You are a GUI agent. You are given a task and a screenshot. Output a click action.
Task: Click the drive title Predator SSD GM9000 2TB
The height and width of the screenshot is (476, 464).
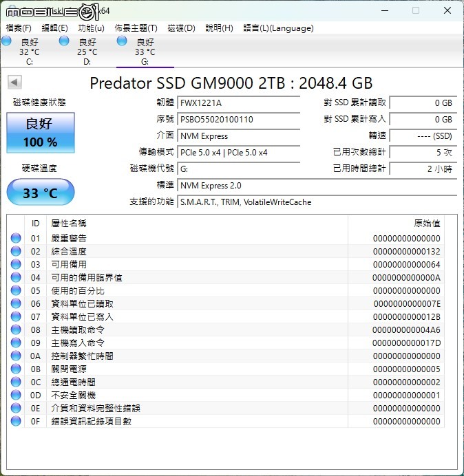click(231, 83)
